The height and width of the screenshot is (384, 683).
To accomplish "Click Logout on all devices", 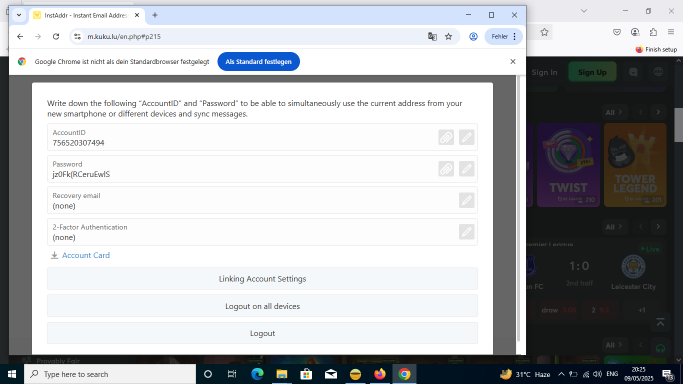I will pyautogui.click(x=262, y=306).
